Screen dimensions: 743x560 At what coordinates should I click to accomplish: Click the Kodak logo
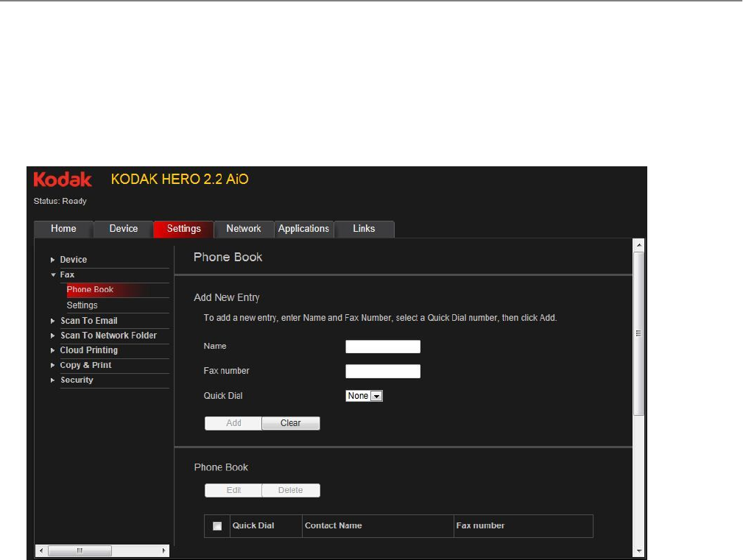[x=62, y=180]
